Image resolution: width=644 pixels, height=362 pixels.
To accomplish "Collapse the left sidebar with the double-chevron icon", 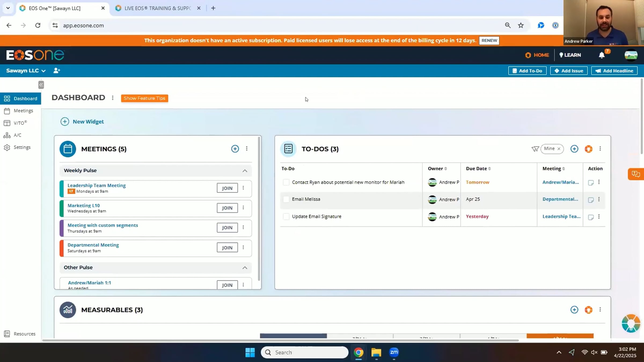I will (x=41, y=85).
